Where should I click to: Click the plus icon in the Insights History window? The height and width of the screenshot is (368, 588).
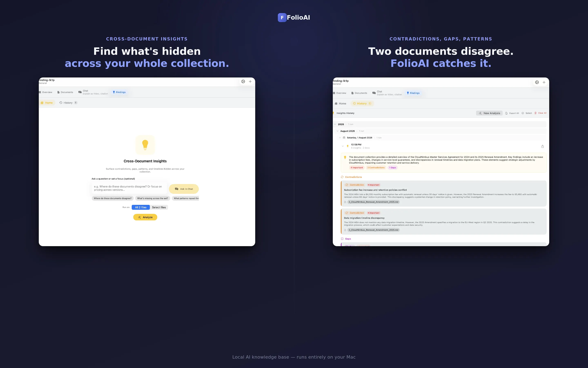pos(544,82)
